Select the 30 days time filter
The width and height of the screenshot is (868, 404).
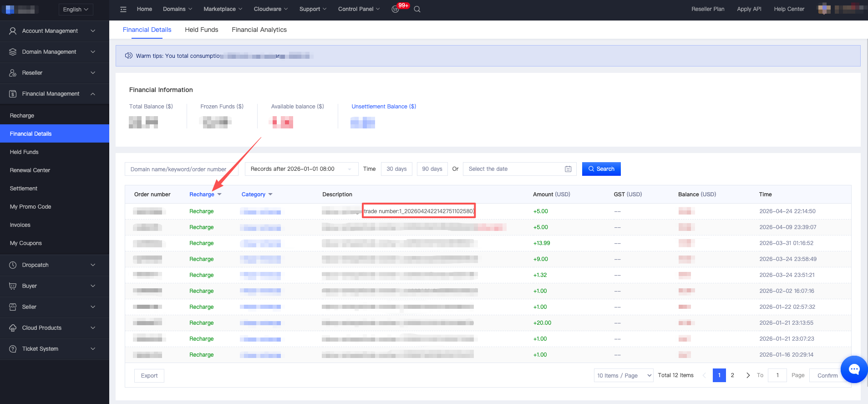tap(396, 169)
